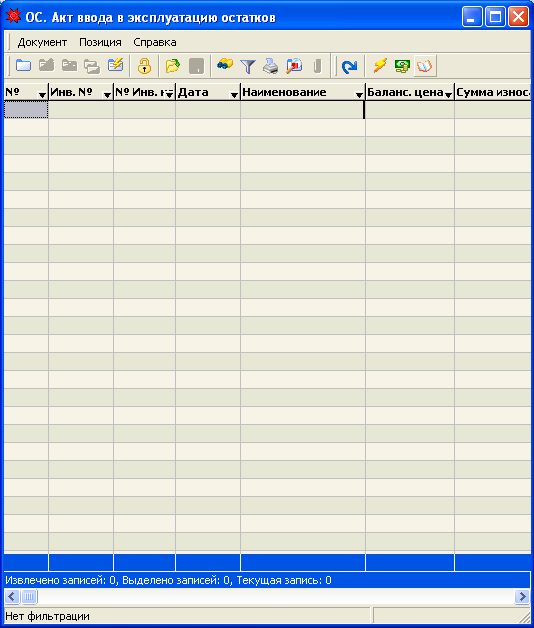
Task: Click the document with pencil icon
Action: 115,65
